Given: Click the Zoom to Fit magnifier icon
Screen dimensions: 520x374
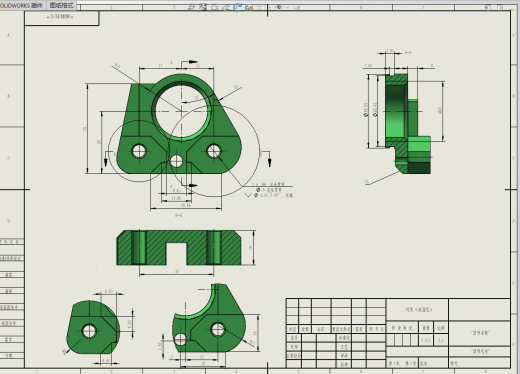Looking at the screenshot, I should [191, 7].
